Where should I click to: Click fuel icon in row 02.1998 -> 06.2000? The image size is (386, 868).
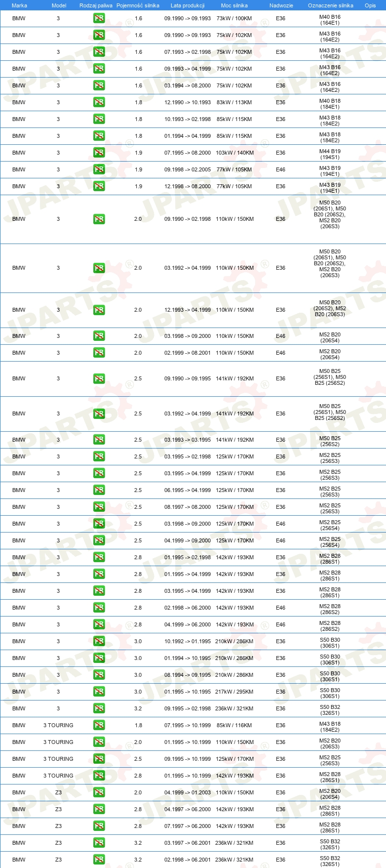[x=99, y=608]
